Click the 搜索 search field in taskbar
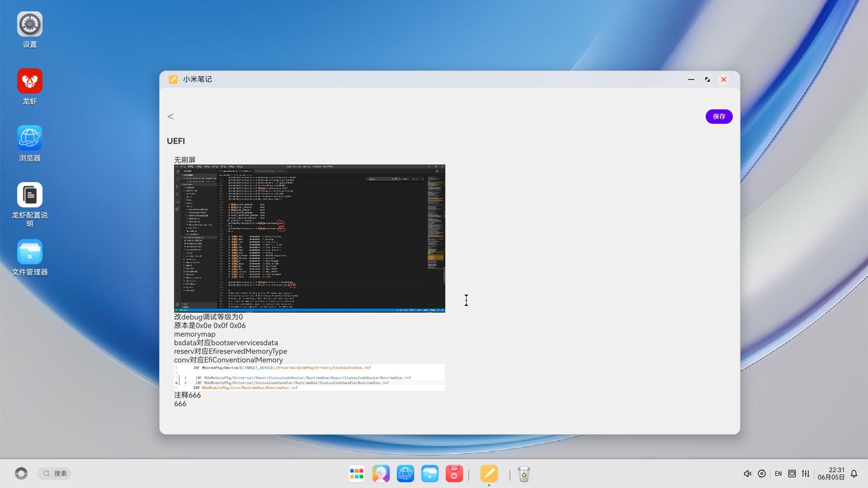Viewport: 868px width, 488px height. 55,473
